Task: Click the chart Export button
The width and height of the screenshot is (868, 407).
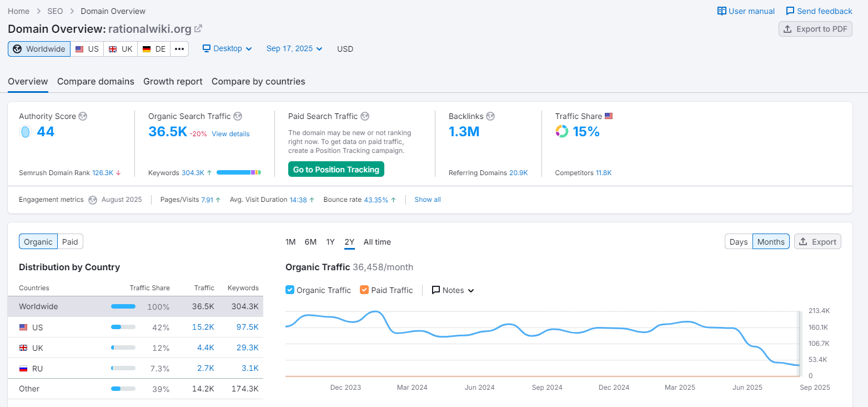Action: point(817,242)
